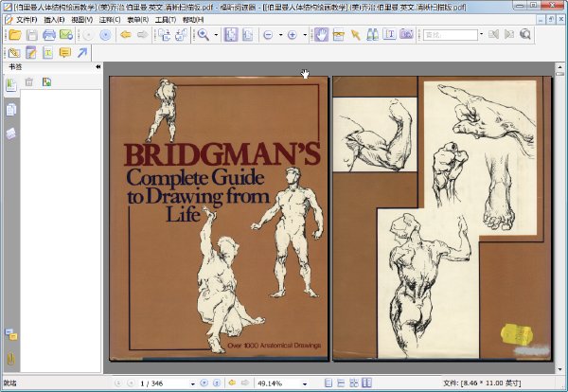Viewport: 568px width, 392px height.
Task: Rotate pages counterclockwise icon in toolbar
Action: coord(181,35)
